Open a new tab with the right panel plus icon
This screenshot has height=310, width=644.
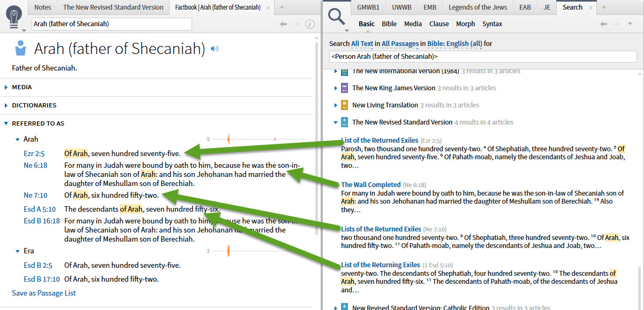tap(603, 7)
